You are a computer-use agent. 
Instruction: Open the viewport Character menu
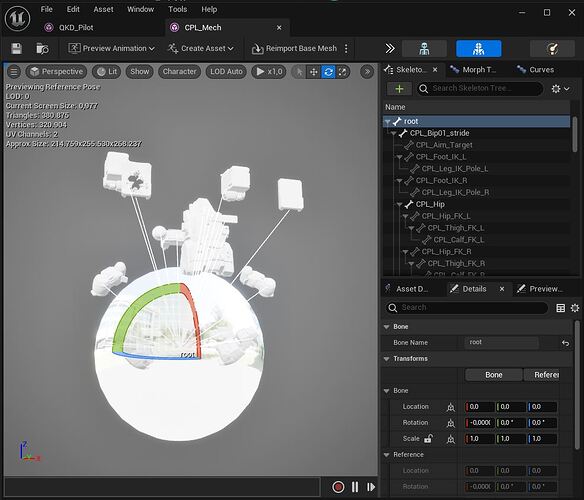tap(180, 72)
